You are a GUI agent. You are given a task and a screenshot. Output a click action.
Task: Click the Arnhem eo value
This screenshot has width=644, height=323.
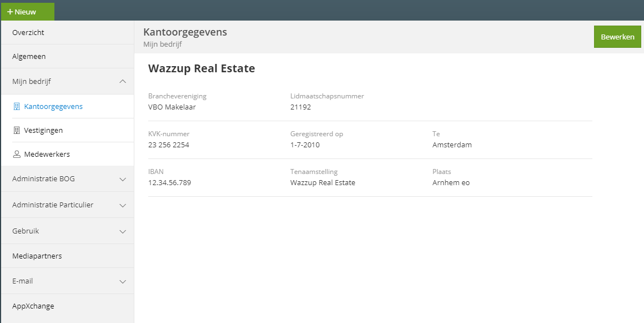[451, 183]
